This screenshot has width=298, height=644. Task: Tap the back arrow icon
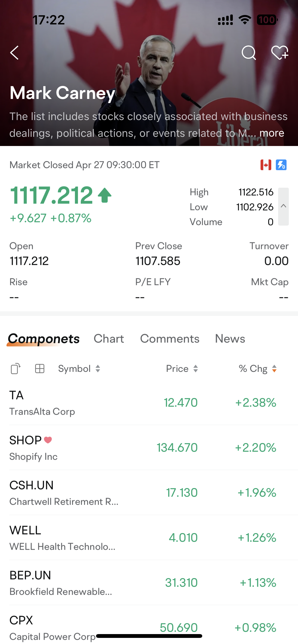(x=15, y=53)
